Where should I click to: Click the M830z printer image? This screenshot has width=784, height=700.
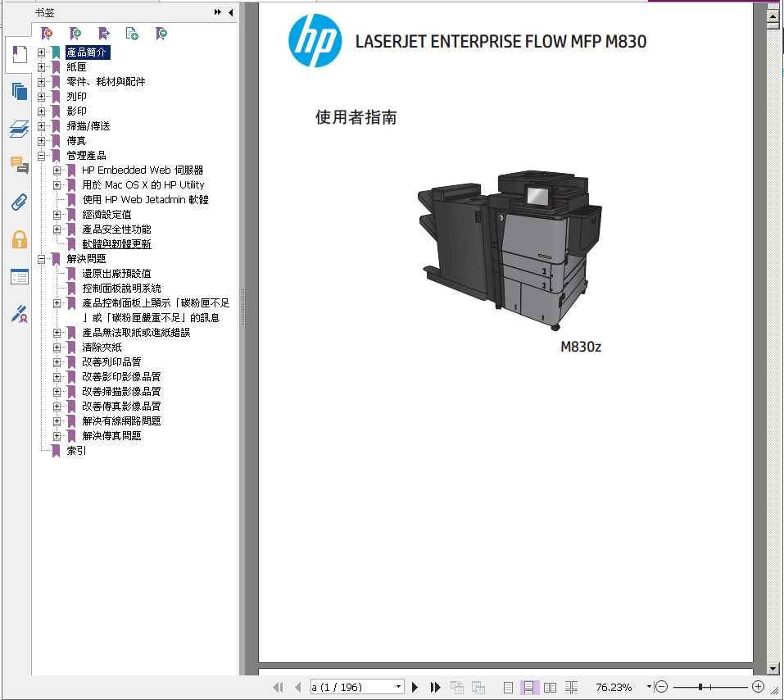pos(510,250)
